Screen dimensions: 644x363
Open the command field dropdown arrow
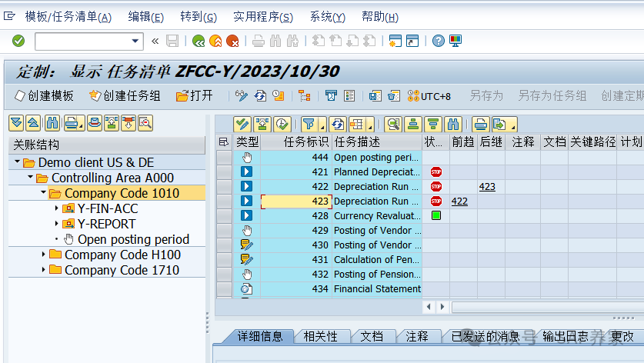pos(135,41)
